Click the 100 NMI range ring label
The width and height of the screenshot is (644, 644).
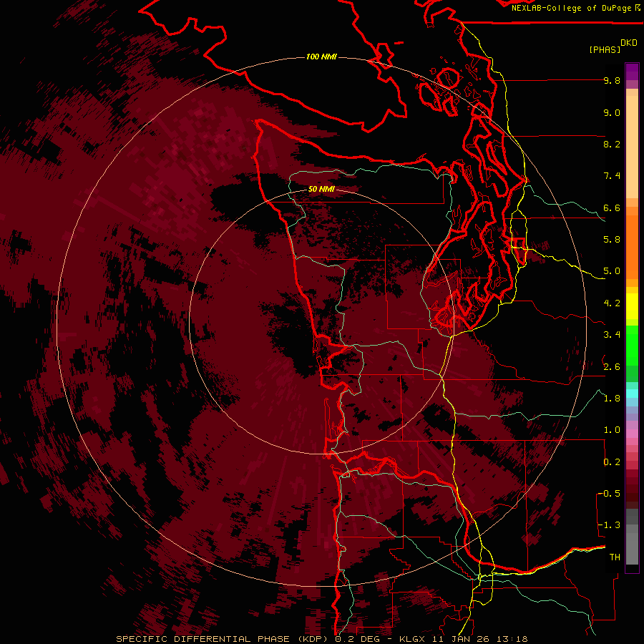tap(321, 57)
